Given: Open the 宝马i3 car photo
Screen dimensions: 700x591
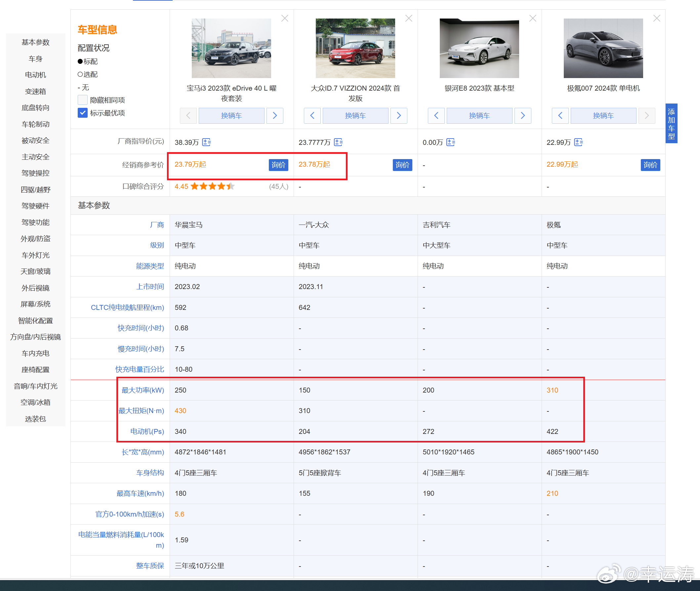Looking at the screenshot, I should (231, 48).
